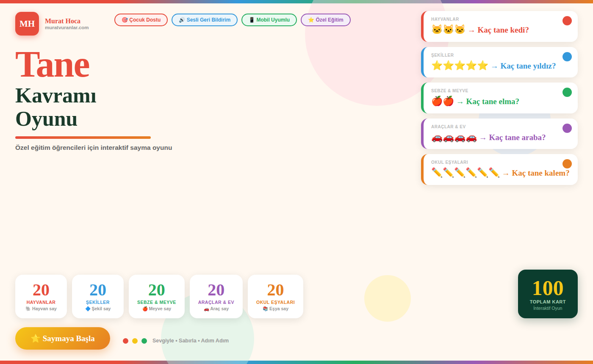
Task: Click the target icon on Çocuk Dostu
Action: [125, 20]
